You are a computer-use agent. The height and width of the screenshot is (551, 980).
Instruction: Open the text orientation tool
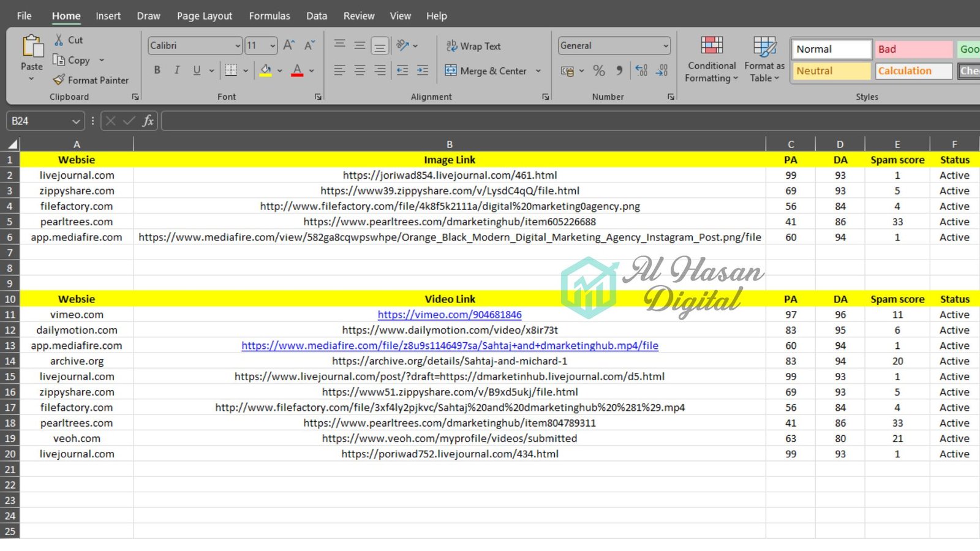(402, 45)
